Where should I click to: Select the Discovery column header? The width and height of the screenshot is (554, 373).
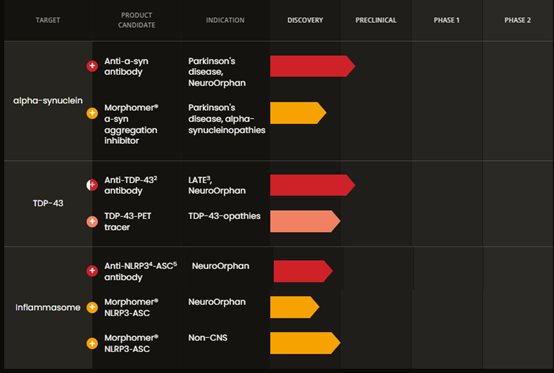click(305, 20)
